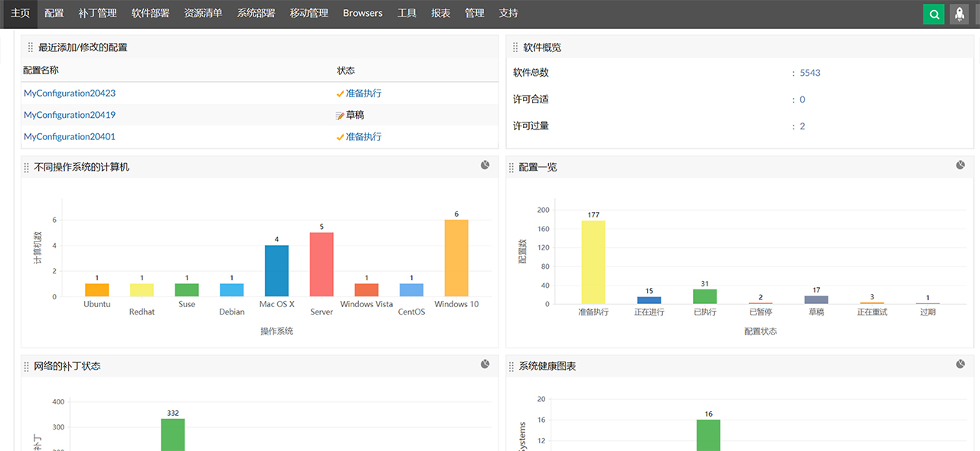The height and width of the screenshot is (451, 980).
Task: Click pie chart icon in 网络的补丁状态 panel
Action: point(485,364)
